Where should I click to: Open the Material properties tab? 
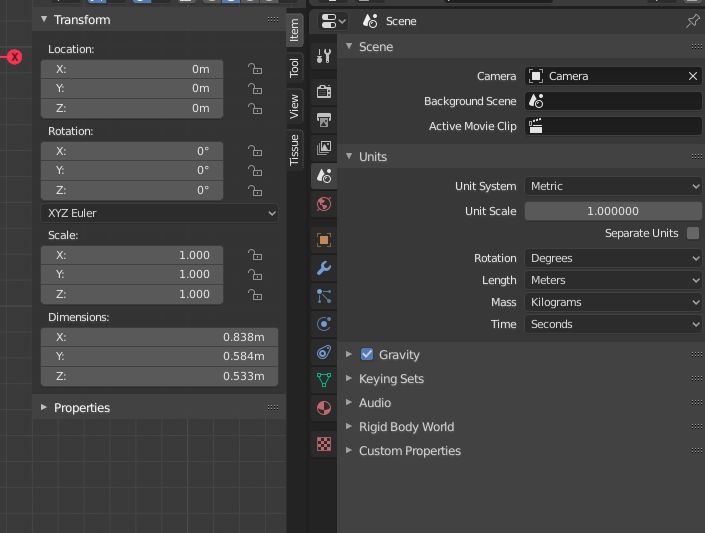coord(324,408)
